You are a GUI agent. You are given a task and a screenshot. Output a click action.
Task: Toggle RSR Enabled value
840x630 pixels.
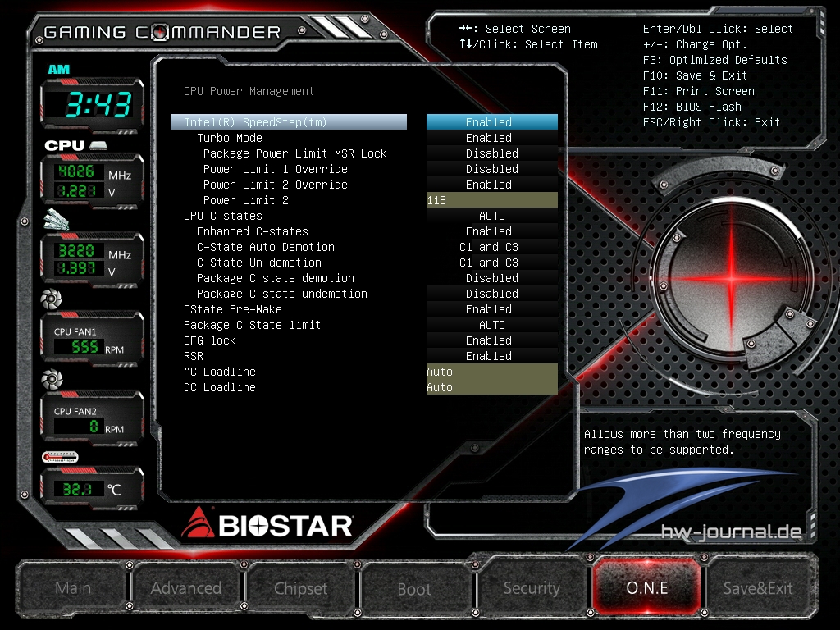492,356
